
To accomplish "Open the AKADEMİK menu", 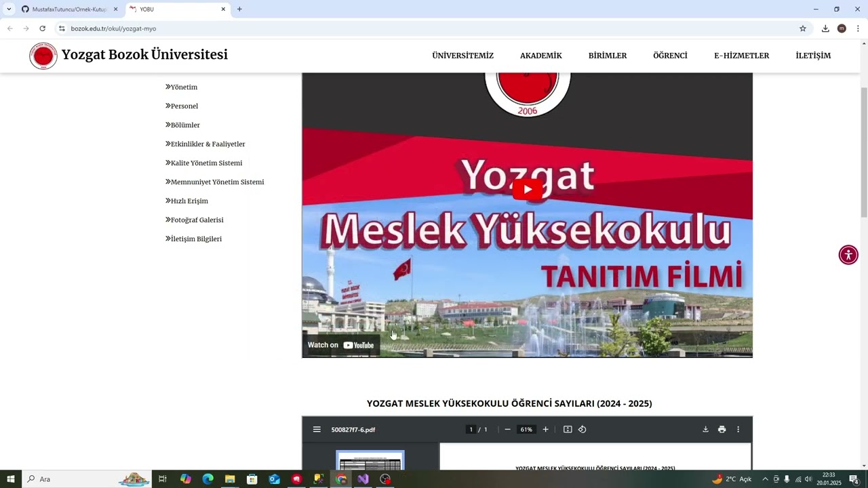I will coord(541,56).
